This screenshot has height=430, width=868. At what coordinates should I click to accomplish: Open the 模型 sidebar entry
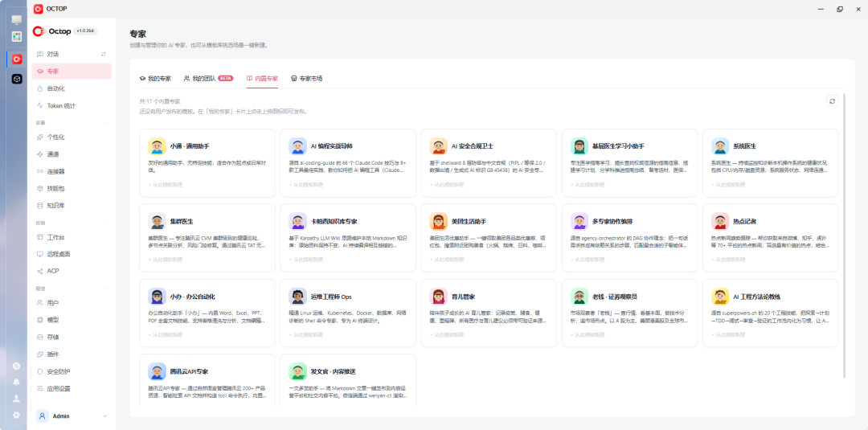[x=72, y=320]
